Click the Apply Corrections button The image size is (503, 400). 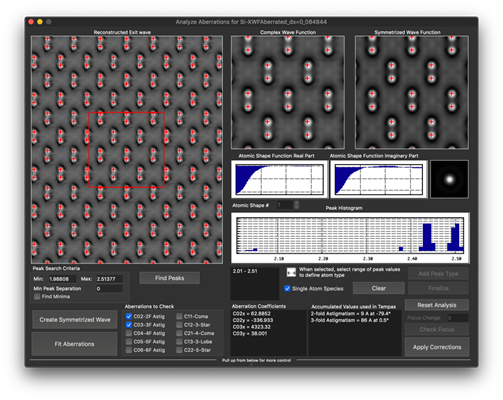click(437, 347)
